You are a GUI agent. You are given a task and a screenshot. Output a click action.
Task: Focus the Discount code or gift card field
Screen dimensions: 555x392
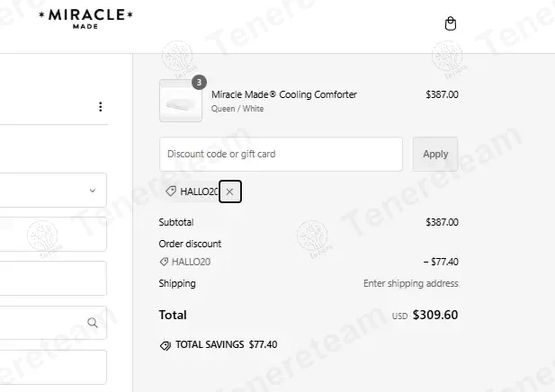pyautogui.click(x=281, y=154)
